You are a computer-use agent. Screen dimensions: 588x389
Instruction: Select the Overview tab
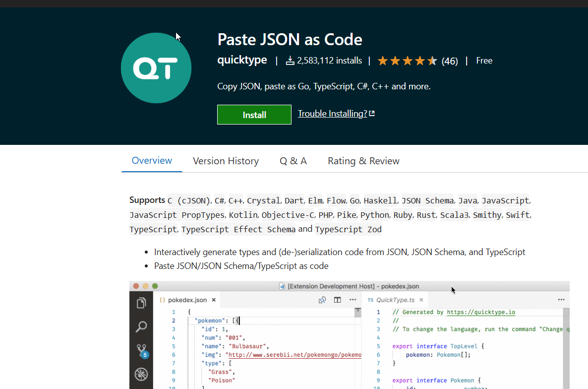(152, 161)
